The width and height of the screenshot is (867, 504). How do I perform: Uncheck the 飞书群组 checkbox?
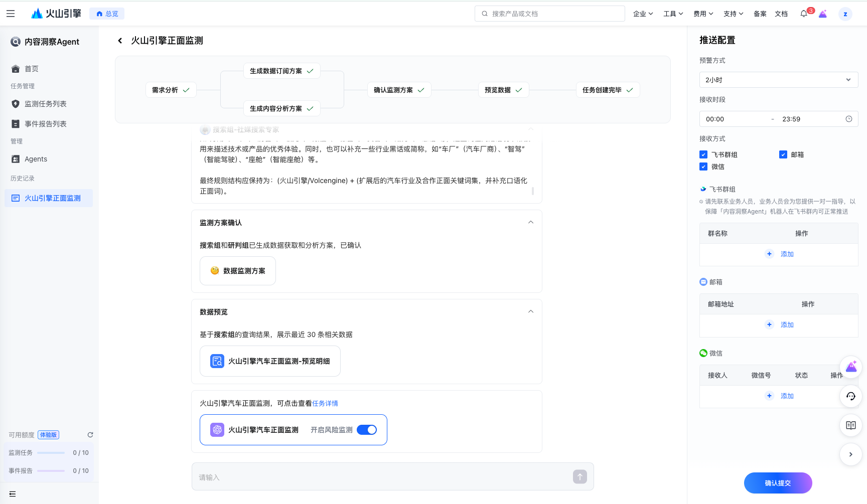click(x=703, y=154)
